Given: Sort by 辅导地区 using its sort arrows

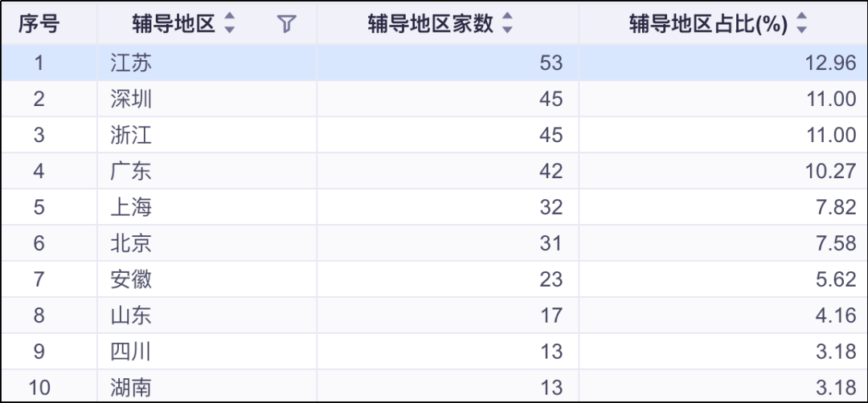Looking at the screenshot, I should (230, 25).
